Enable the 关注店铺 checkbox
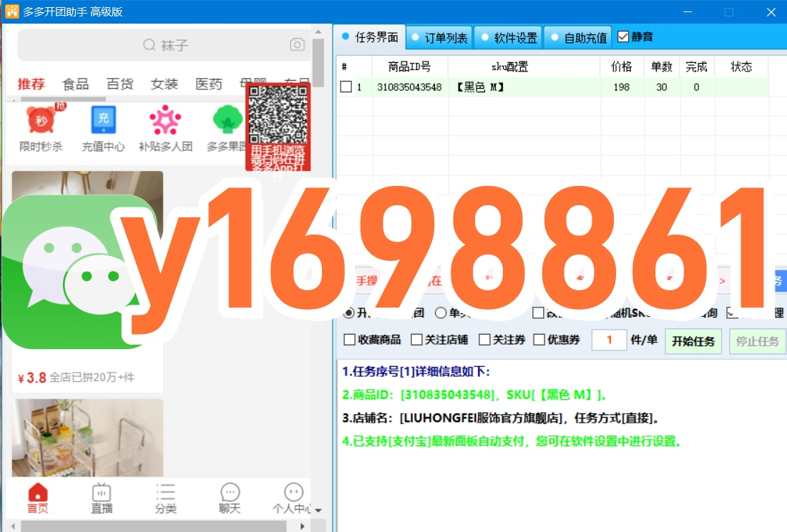The width and height of the screenshot is (787, 532). click(x=416, y=340)
